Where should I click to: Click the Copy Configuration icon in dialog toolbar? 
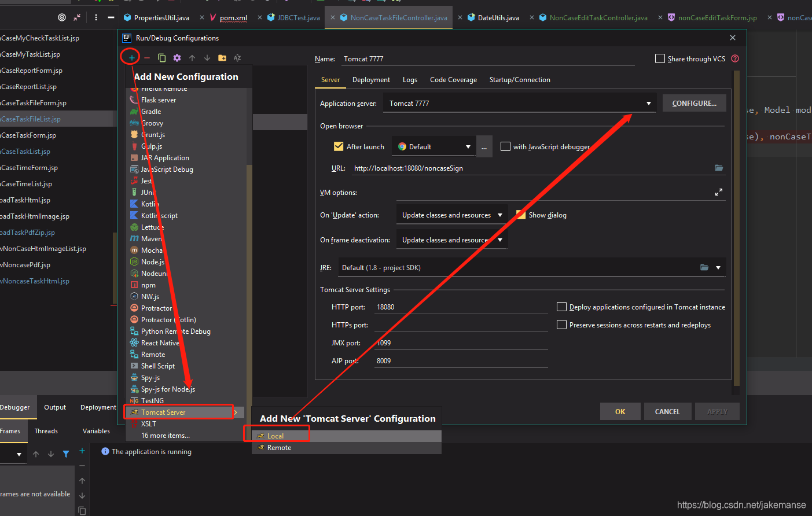point(162,58)
